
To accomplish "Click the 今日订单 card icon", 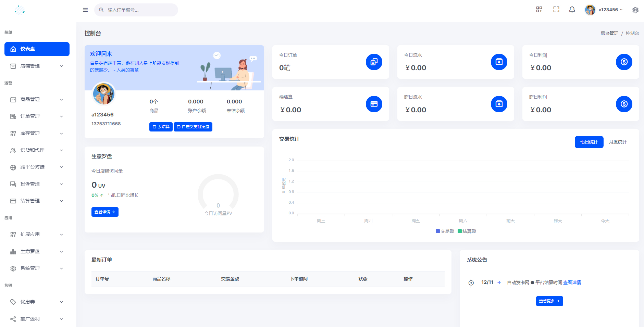I will 374,62.
